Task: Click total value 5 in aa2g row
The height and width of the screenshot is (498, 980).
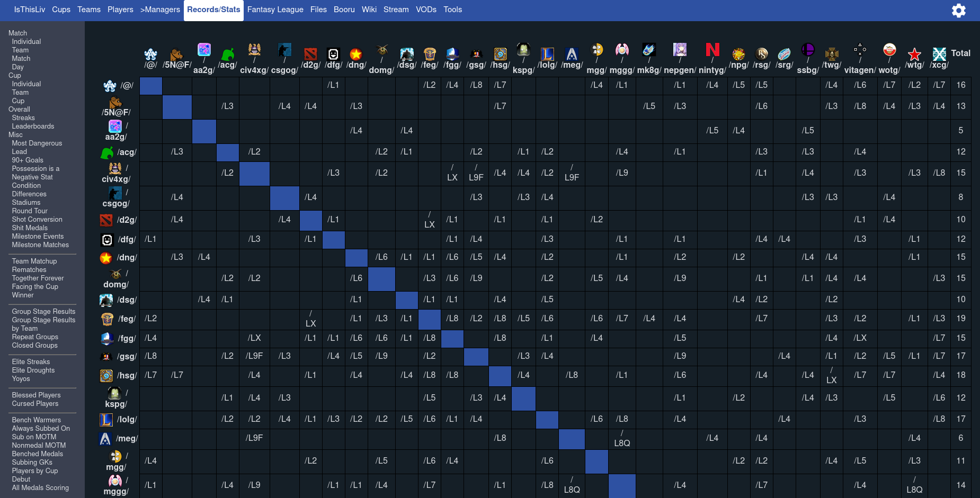Action: pos(961,131)
